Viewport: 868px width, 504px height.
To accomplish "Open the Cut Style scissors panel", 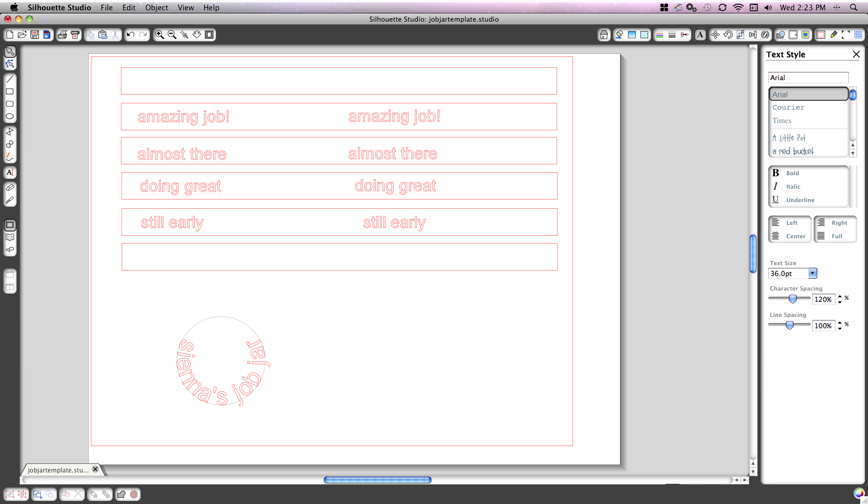I will coord(685,35).
